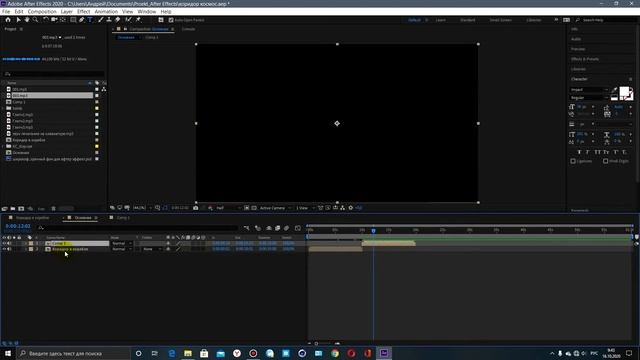Open the magnification ratio dropdown below viewer
The height and width of the screenshot is (360, 640).
pyautogui.click(x=142, y=208)
